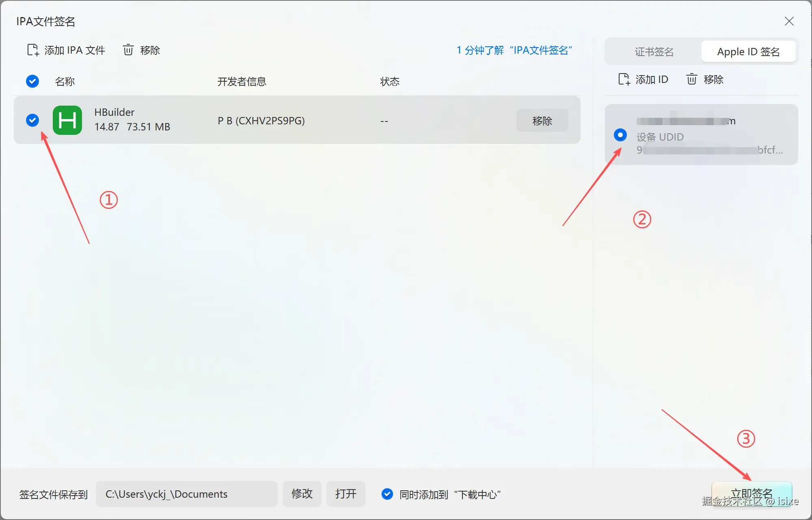Click the Open folder button
812x520 pixels.
(x=346, y=494)
